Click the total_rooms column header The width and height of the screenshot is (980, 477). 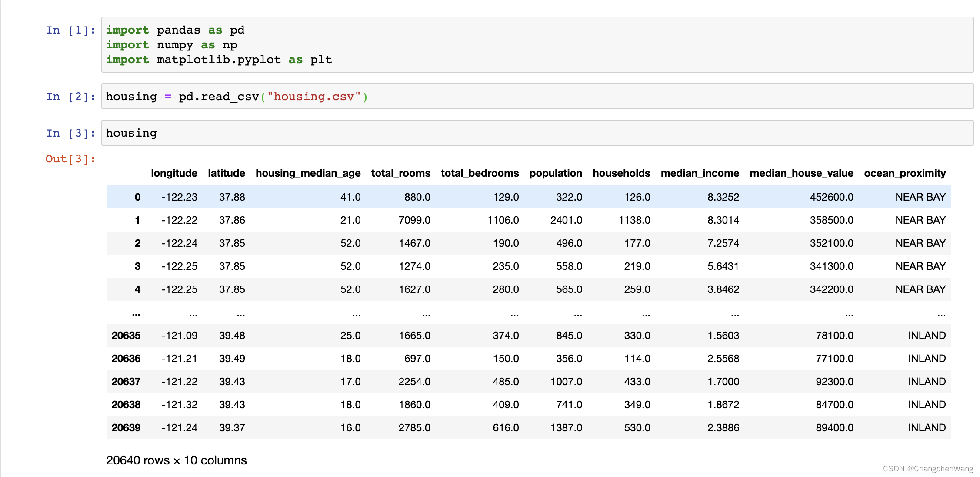[400, 173]
